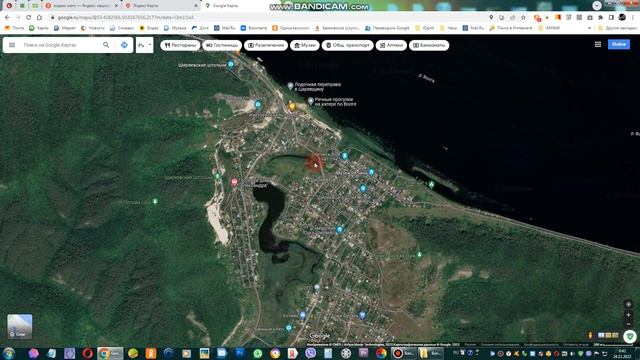Open the Почта bookmark
This screenshot has height=360, width=640.
[x=14, y=28]
